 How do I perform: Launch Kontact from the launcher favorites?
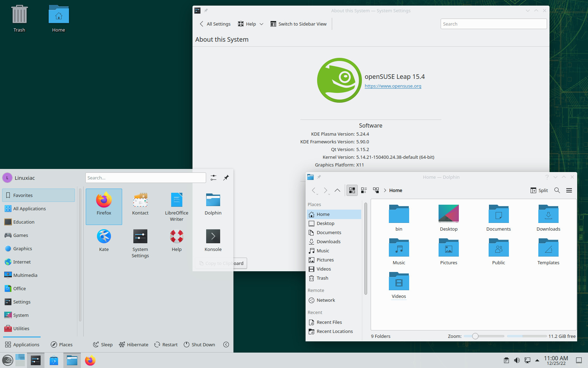[x=140, y=204]
